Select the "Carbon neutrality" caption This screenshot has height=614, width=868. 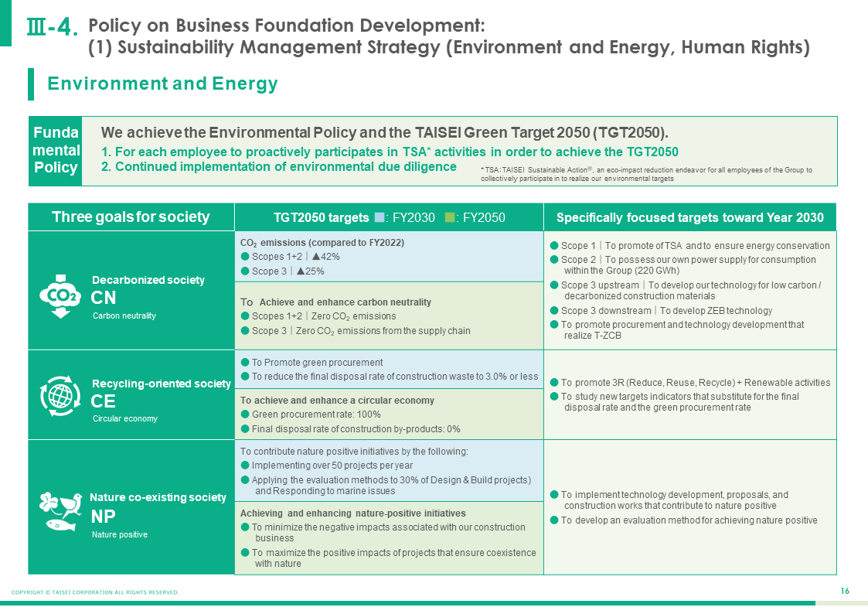pos(124,316)
